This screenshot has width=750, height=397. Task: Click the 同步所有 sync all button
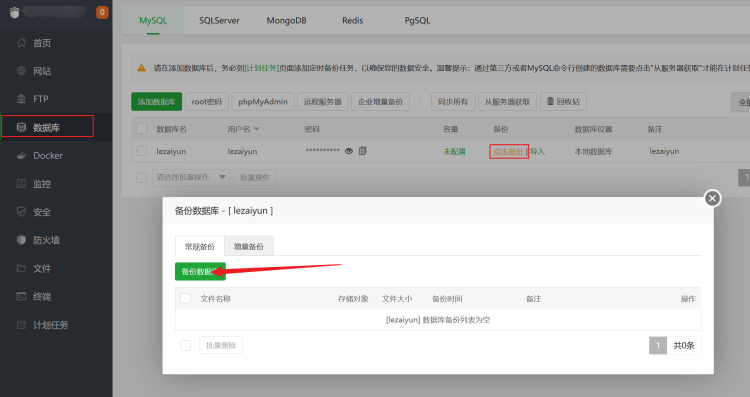(453, 101)
